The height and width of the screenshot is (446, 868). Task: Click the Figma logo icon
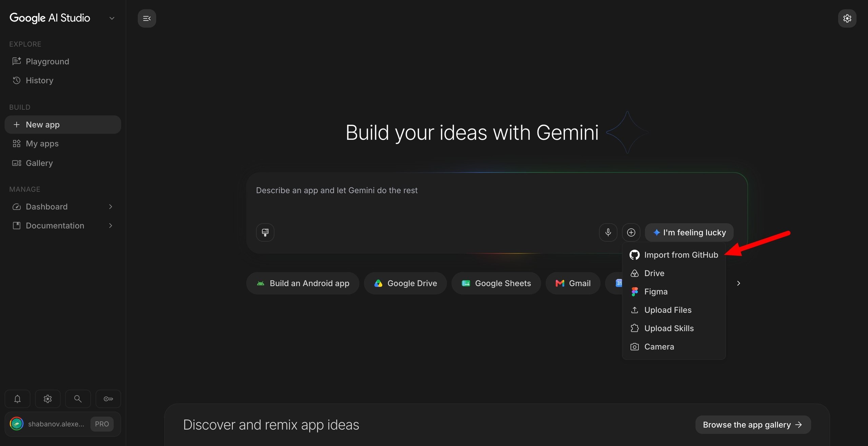pyautogui.click(x=634, y=291)
